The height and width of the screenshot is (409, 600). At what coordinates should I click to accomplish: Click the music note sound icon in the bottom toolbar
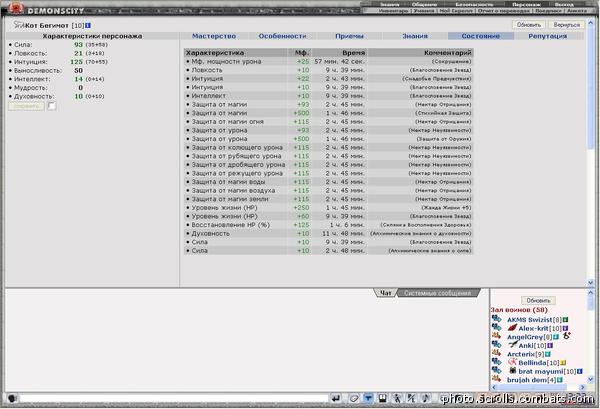pos(425,398)
